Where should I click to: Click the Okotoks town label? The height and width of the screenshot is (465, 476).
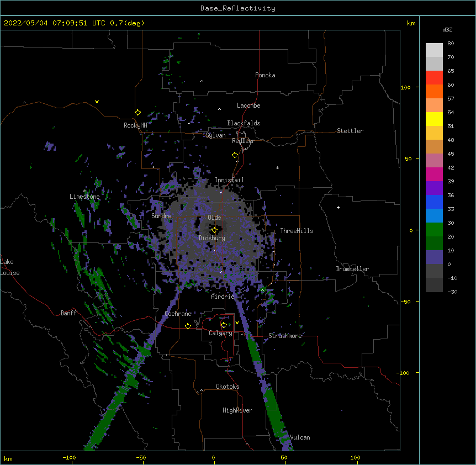point(228,387)
